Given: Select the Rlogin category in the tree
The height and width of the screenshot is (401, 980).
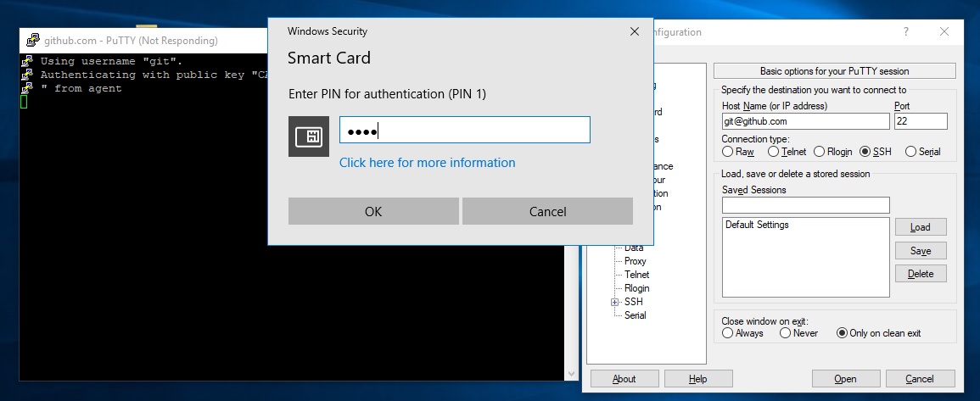Looking at the screenshot, I should (637, 288).
